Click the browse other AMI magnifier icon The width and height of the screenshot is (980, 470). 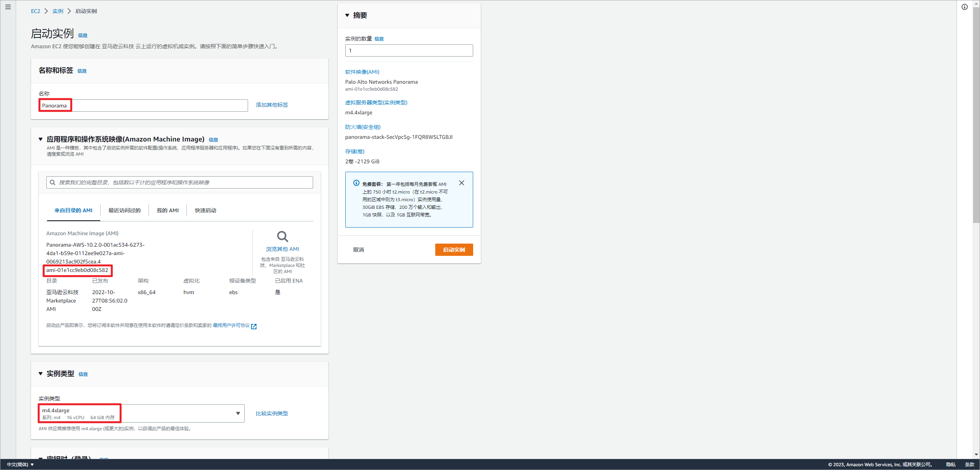283,236
